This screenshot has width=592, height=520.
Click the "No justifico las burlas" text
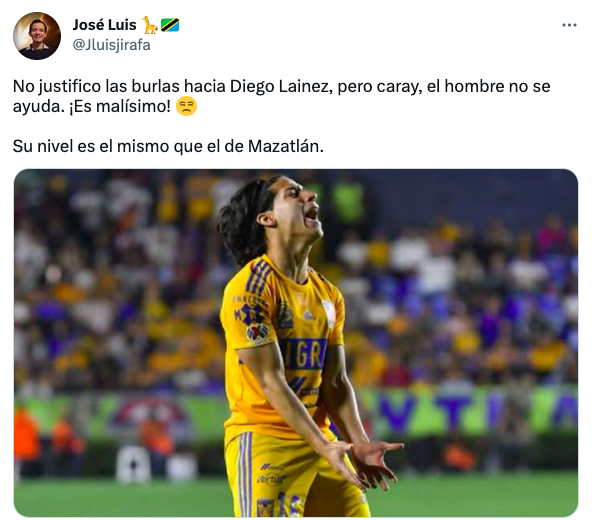point(96,86)
